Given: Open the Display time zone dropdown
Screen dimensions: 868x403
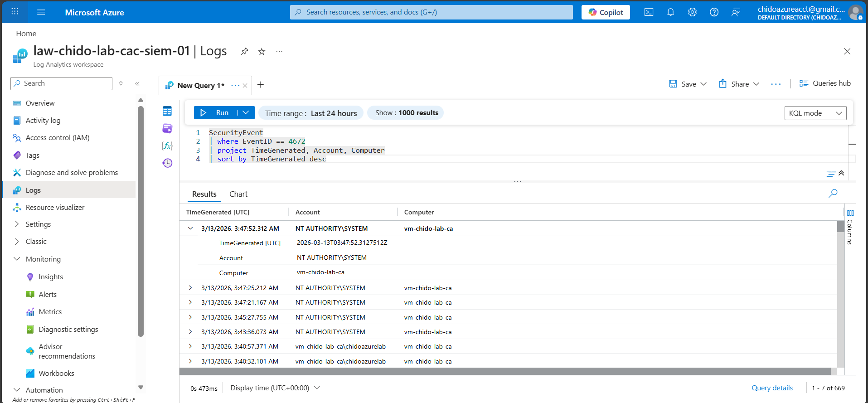Looking at the screenshot, I should 275,388.
